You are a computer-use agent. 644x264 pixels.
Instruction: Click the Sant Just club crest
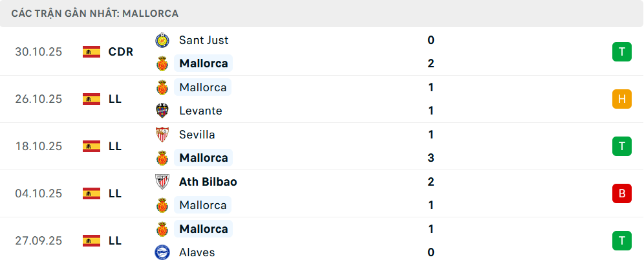tap(162, 40)
